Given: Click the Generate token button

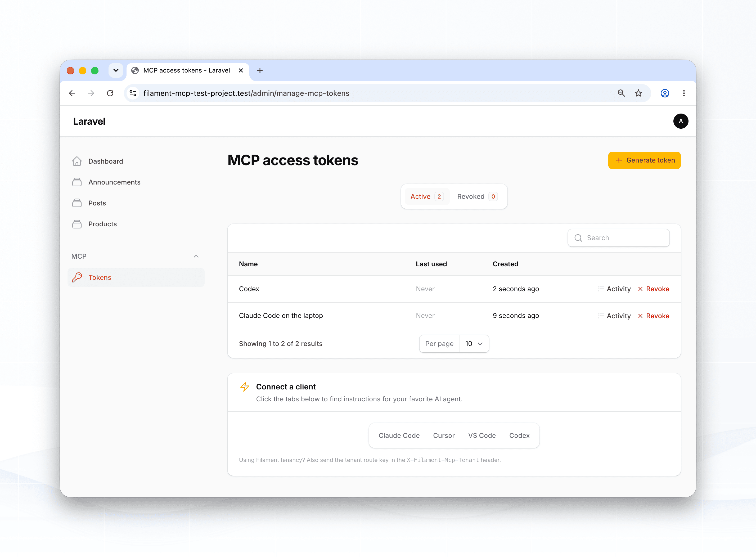Looking at the screenshot, I should coord(645,160).
